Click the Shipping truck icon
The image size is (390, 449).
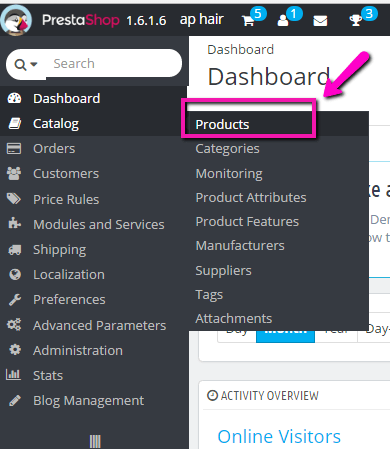(15, 250)
